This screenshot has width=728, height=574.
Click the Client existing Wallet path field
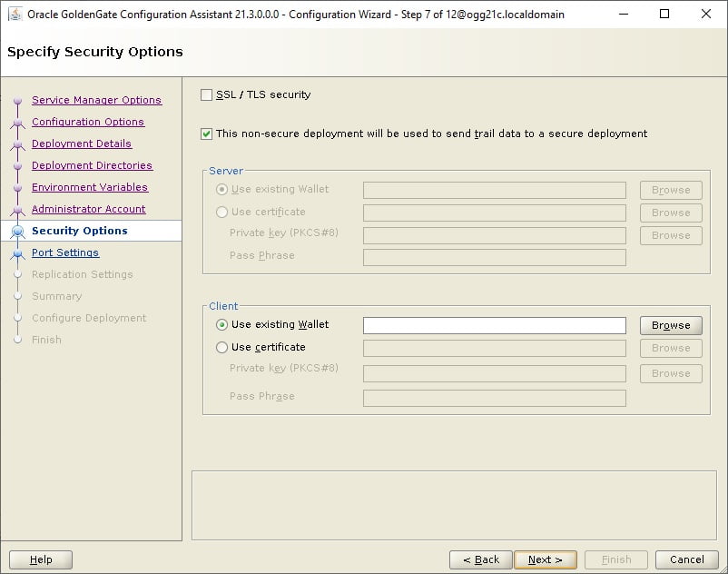(495, 325)
